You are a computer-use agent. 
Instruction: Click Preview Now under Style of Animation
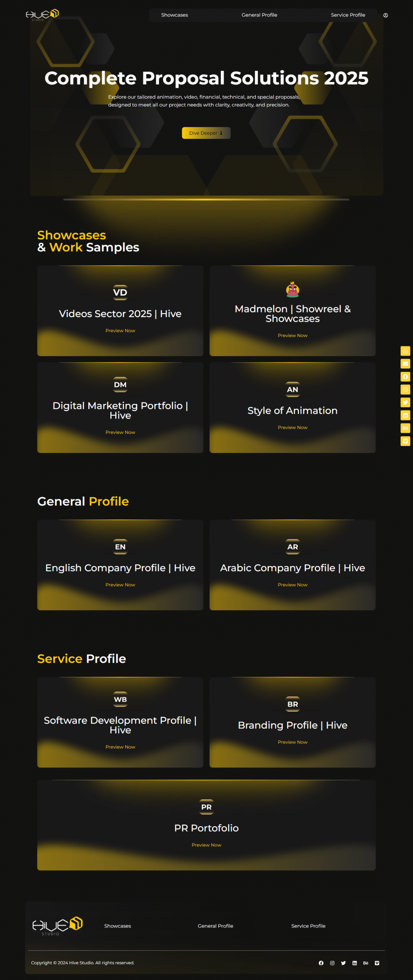[293, 428]
